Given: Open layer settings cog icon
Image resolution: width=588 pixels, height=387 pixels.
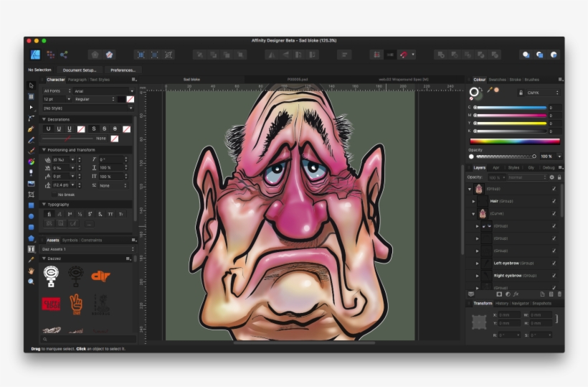Looking at the screenshot, I should [551, 177].
